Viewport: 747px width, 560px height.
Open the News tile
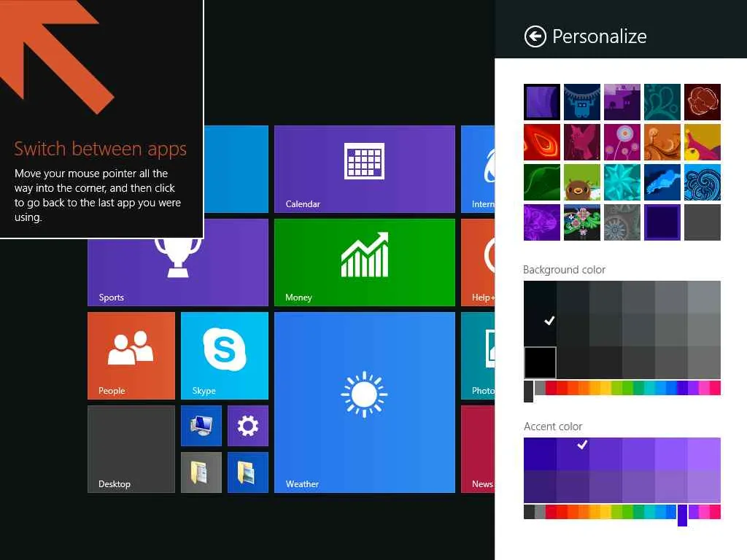tap(478, 449)
